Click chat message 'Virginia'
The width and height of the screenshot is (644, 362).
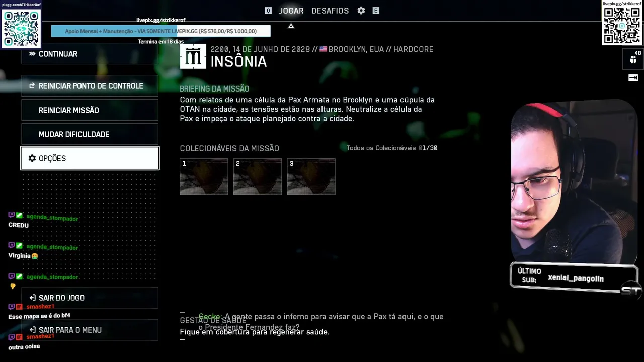pyautogui.click(x=23, y=256)
